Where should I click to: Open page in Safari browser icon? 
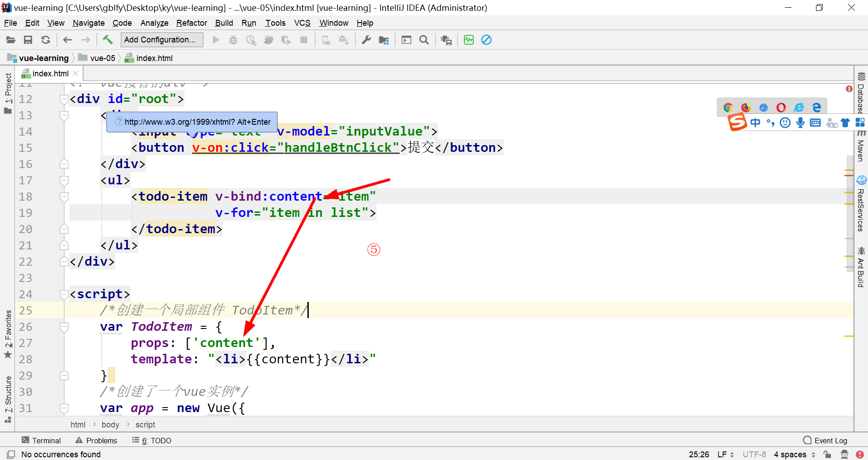[x=764, y=108]
